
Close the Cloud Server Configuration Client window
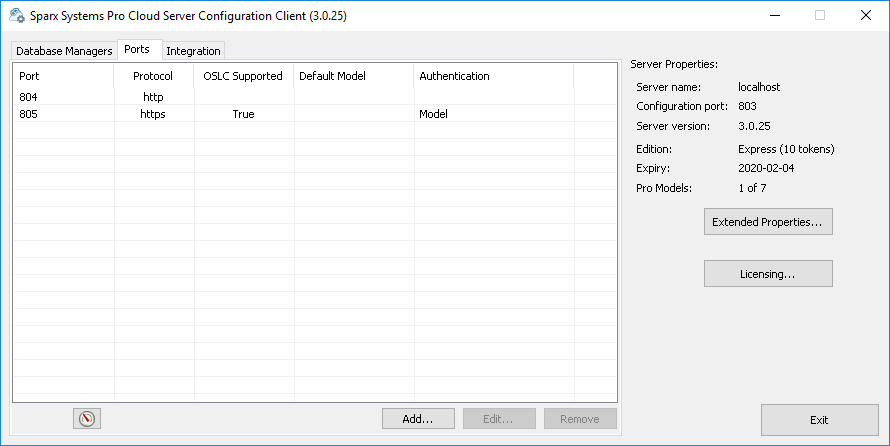pos(865,16)
